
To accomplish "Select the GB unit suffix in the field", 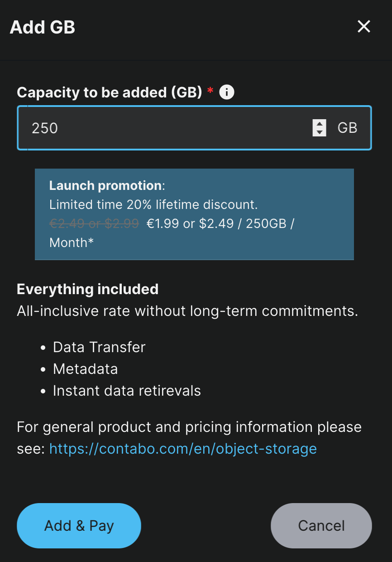I will point(348,128).
